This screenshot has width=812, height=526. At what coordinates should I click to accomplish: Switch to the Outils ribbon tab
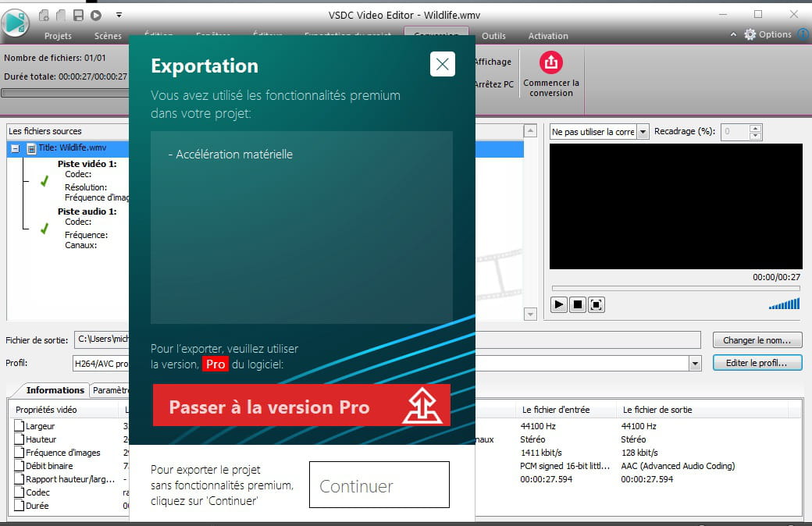pos(493,36)
